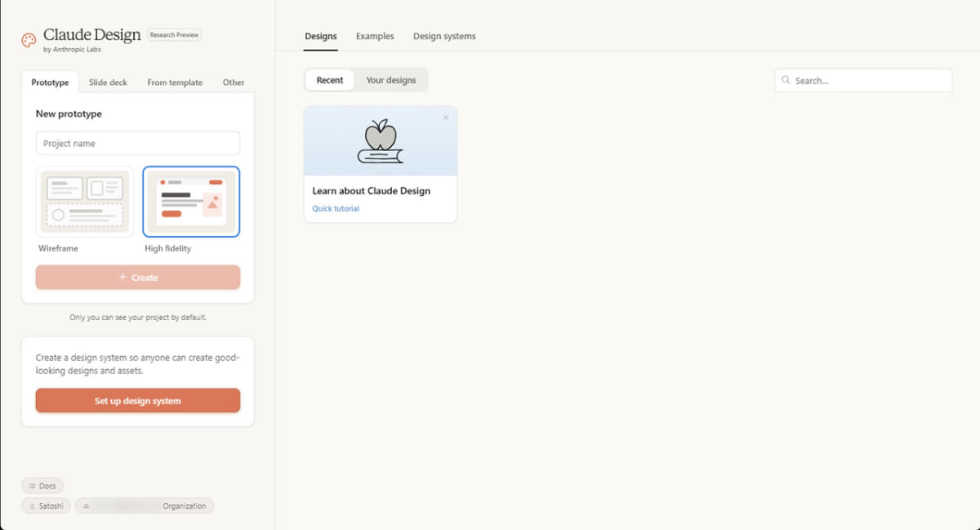Open the Design systems tab

point(444,36)
